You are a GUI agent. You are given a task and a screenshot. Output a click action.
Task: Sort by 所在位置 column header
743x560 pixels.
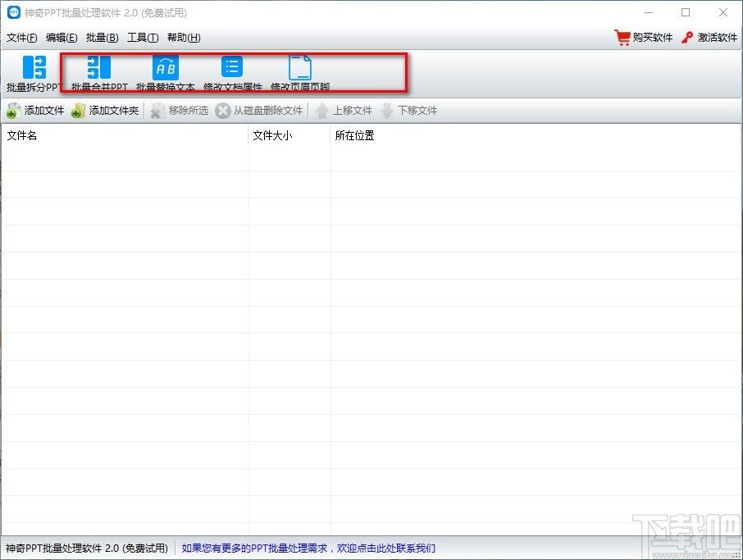pos(536,135)
